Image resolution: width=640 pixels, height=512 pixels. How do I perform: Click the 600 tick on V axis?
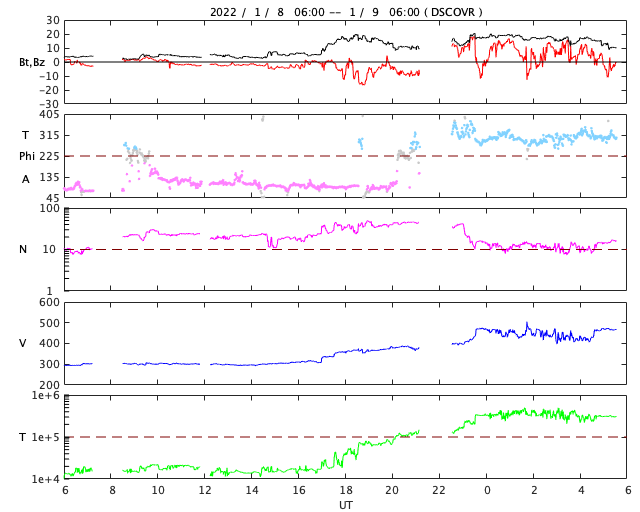tap(49, 303)
